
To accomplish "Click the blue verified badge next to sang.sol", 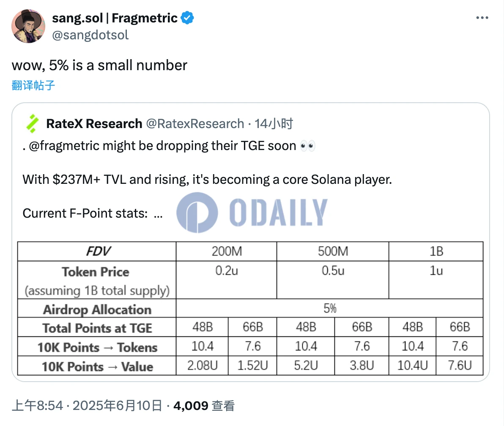I will coord(187,18).
